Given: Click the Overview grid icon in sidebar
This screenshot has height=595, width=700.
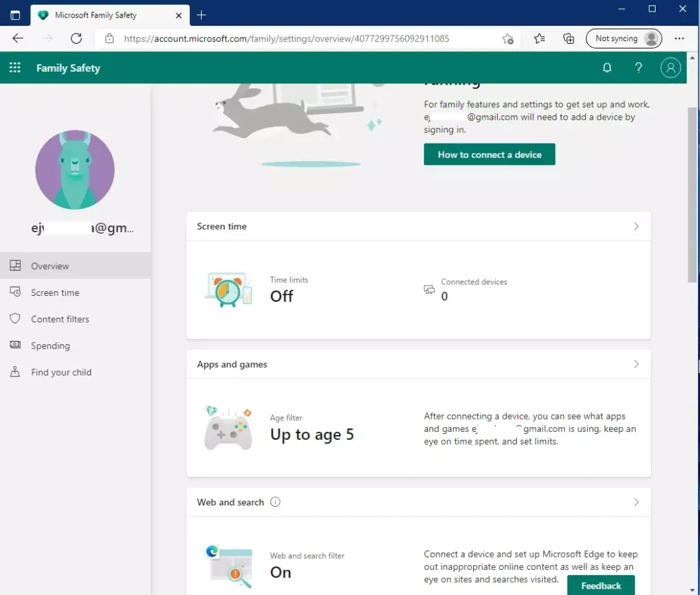Looking at the screenshot, I should (15, 265).
